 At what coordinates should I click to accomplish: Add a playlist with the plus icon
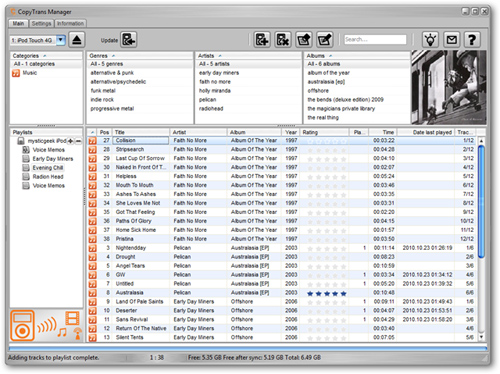(70, 141)
